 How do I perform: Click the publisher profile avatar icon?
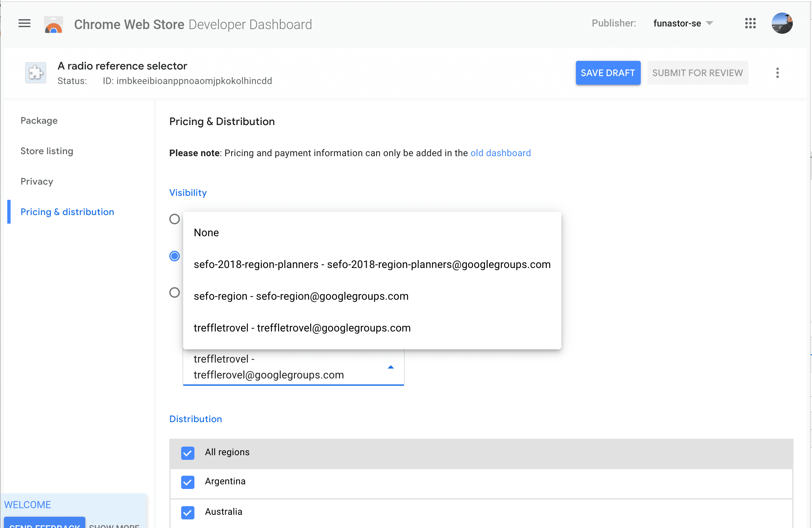[784, 24]
